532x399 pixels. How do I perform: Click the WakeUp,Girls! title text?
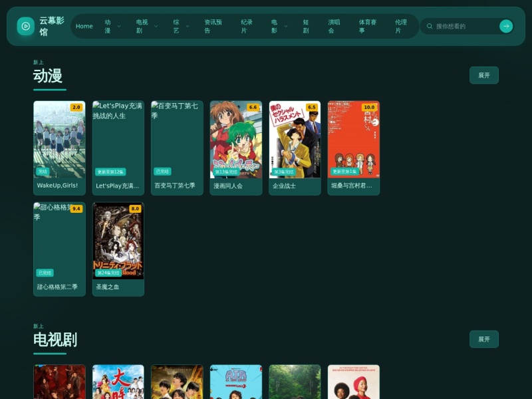57,186
